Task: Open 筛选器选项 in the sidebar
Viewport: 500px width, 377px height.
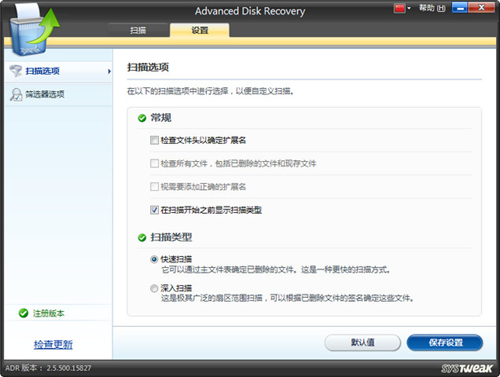Action: [58, 94]
